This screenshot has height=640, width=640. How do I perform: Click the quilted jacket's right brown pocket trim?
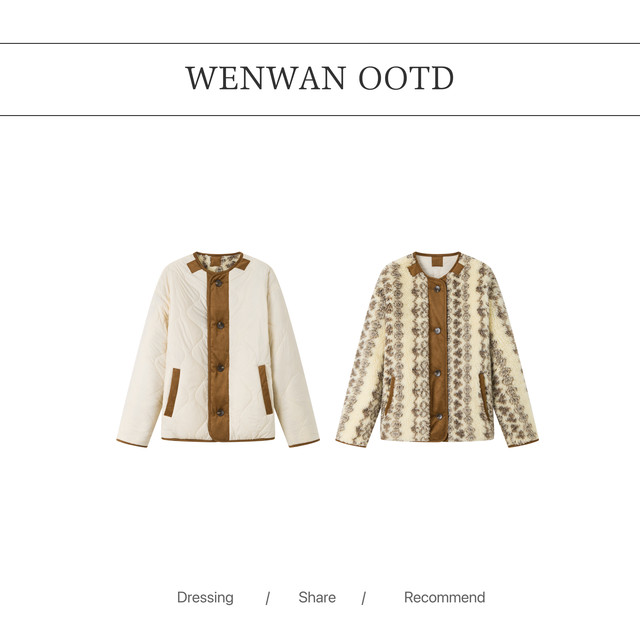(266, 389)
